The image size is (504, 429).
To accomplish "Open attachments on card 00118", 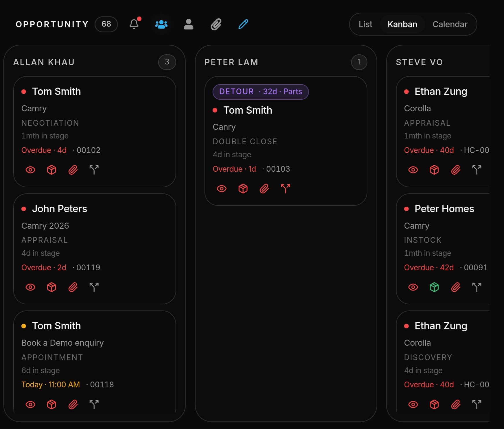I will coord(73,404).
